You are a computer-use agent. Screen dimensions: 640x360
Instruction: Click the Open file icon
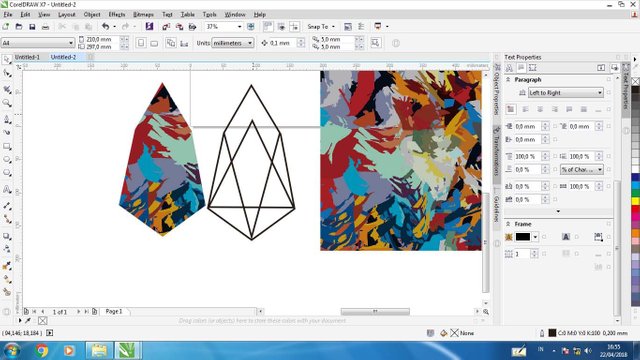(19, 27)
